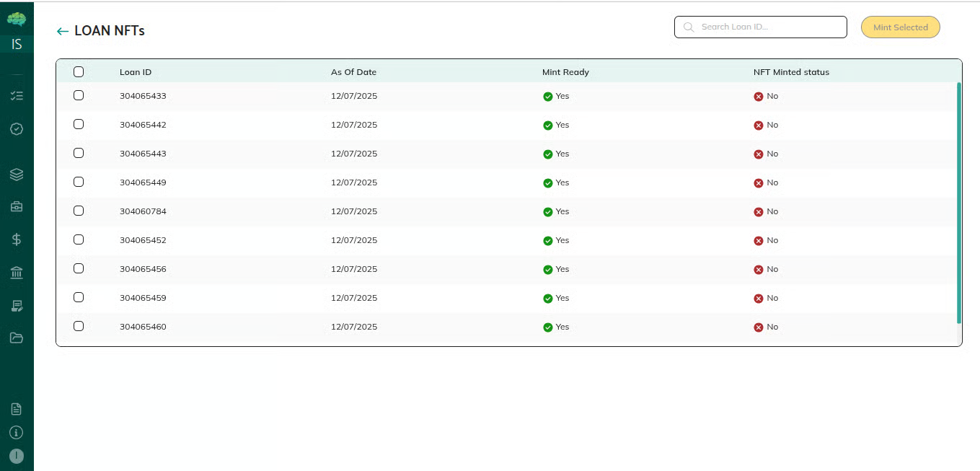Go back using the left arrow

click(x=63, y=31)
